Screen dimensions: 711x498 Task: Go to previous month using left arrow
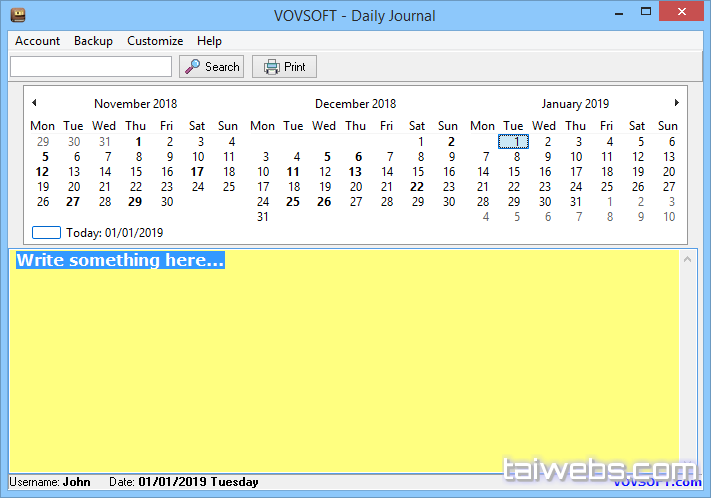(x=34, y=103)
